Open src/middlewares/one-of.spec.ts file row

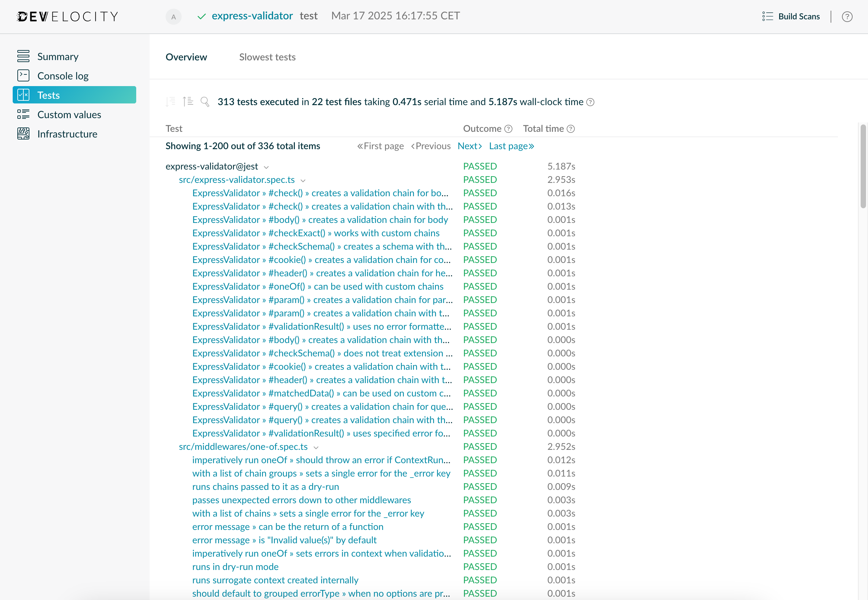[243, 446]
